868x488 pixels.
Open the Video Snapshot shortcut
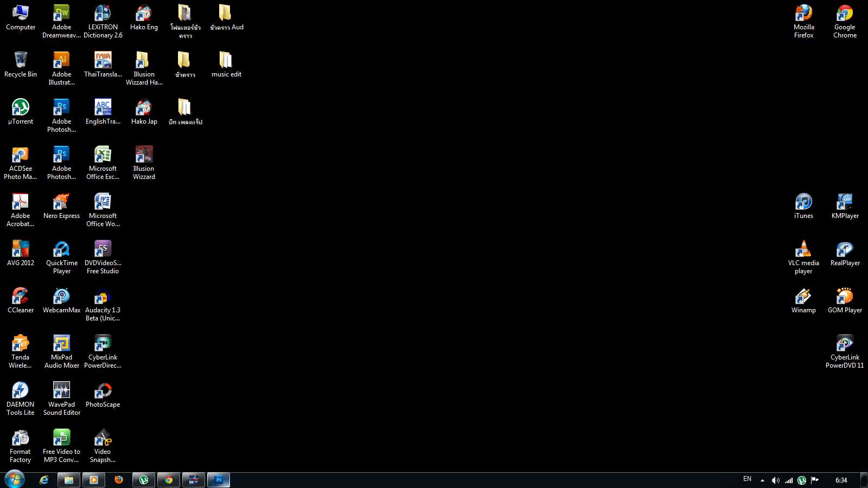pyautogui.click(x=103, y=446)
